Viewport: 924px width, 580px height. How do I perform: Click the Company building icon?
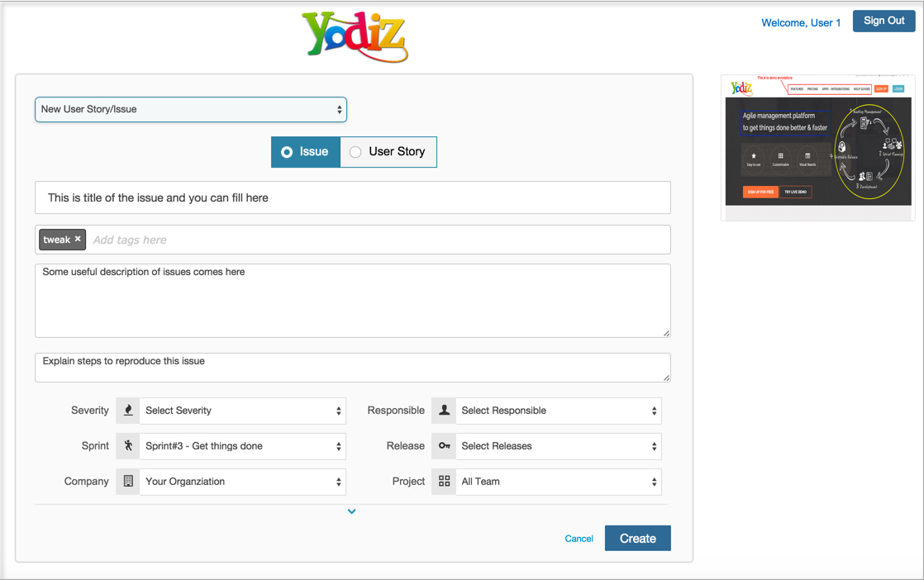click(x=128, y=482)
